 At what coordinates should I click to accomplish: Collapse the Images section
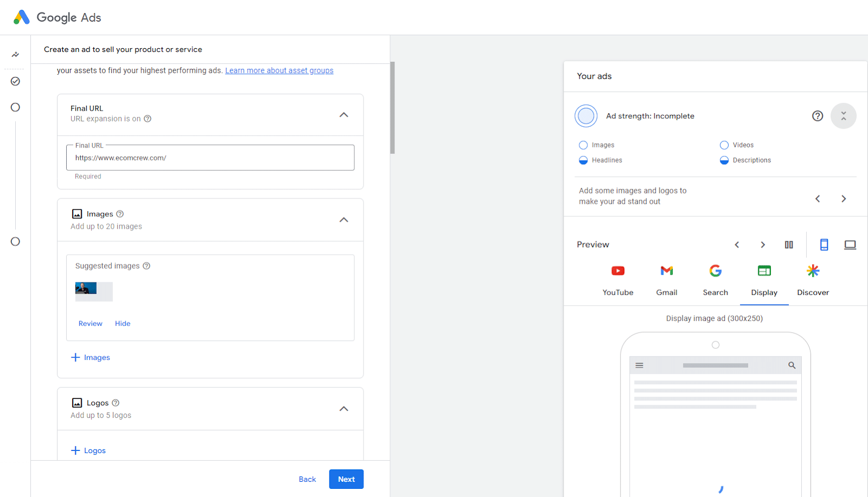[344, 220]
